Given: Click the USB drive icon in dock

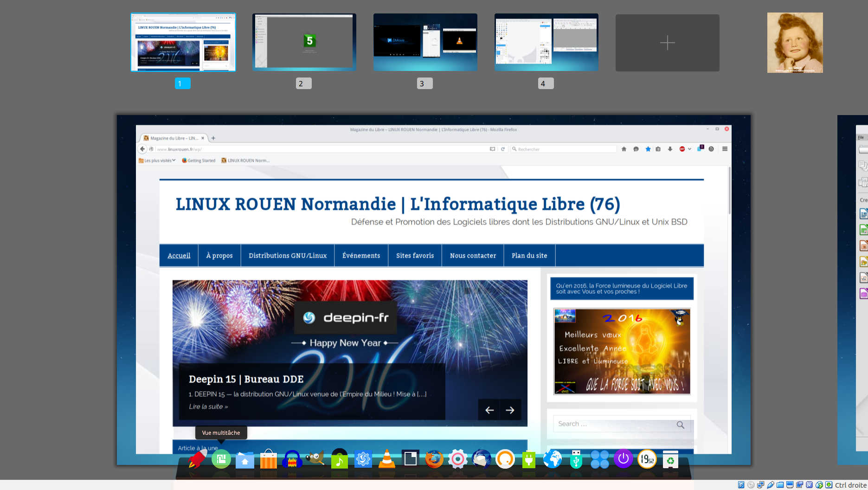Looking at the screenshot, I should (576, 459).
